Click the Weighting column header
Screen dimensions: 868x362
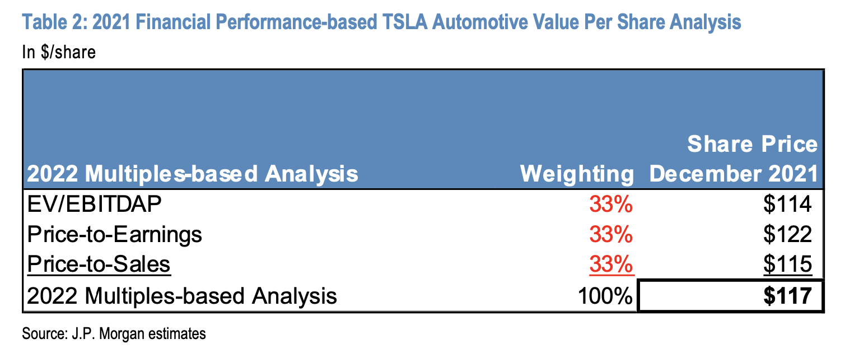pos(577,174)
